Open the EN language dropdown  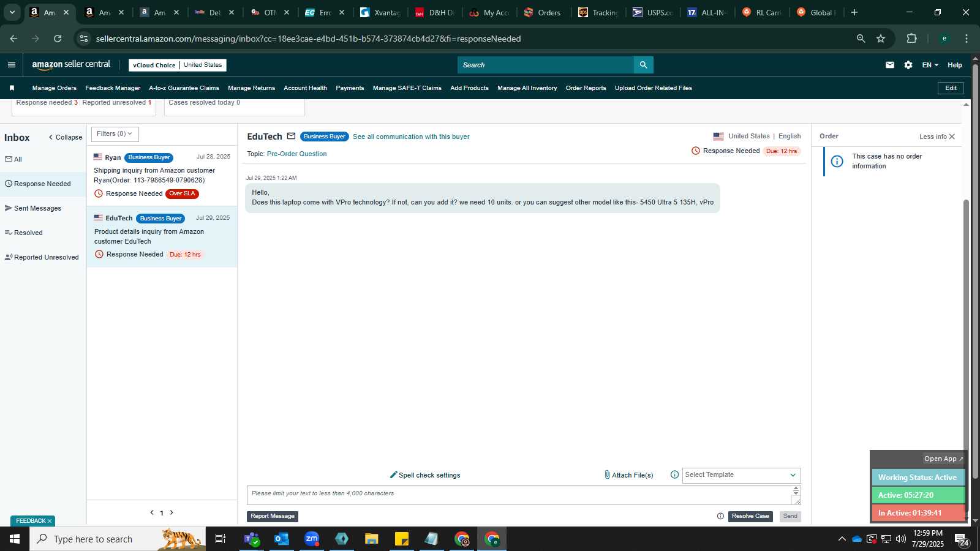pyautogui.click(x=930, y=65)
